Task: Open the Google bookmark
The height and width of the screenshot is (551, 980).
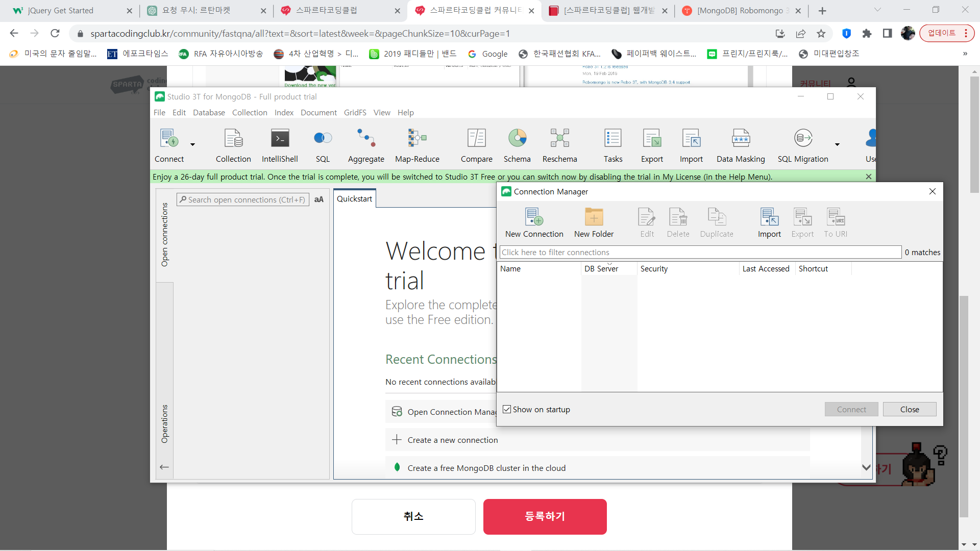Action: pos(488,54)
